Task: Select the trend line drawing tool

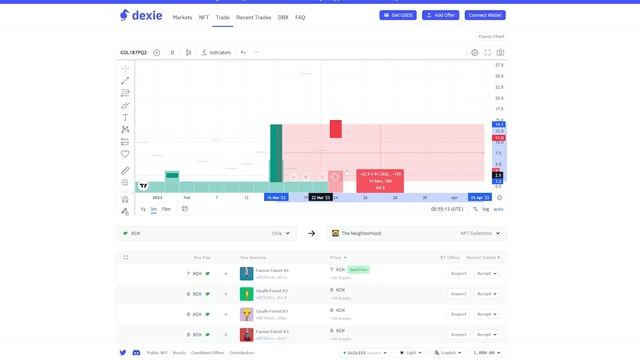Action: coord(125,80)
